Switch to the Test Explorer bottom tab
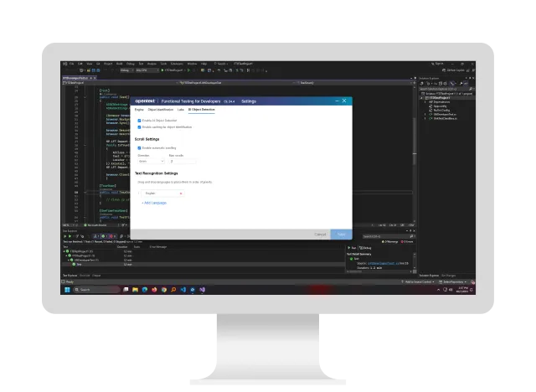 pyautogui.click(x=70, y=276)
